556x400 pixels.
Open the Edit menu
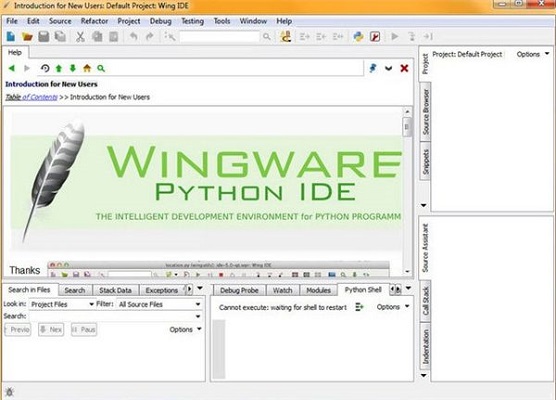coord(33,21)
